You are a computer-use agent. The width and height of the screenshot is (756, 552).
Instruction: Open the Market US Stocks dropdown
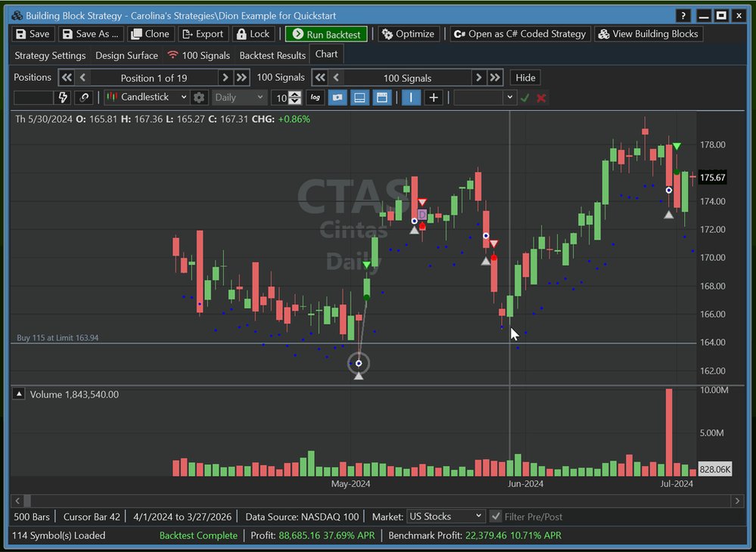446,516
